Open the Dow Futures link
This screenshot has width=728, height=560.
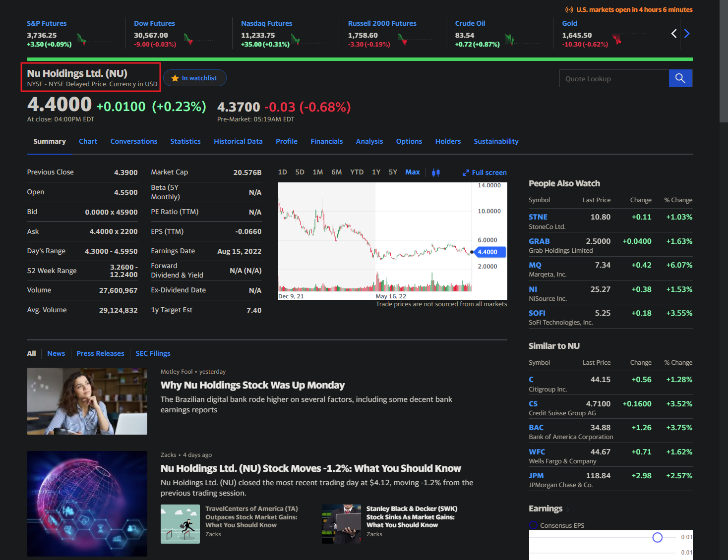coord(154,23)
